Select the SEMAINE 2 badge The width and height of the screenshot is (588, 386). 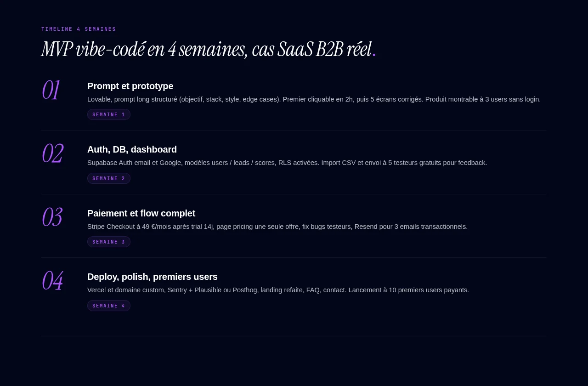[109, 178]
